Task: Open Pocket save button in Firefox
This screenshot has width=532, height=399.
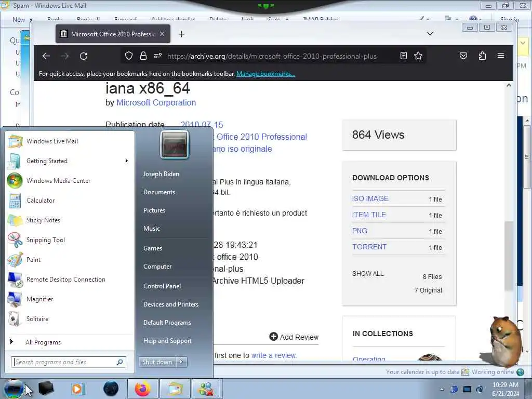Action: (x=463, y=56)
